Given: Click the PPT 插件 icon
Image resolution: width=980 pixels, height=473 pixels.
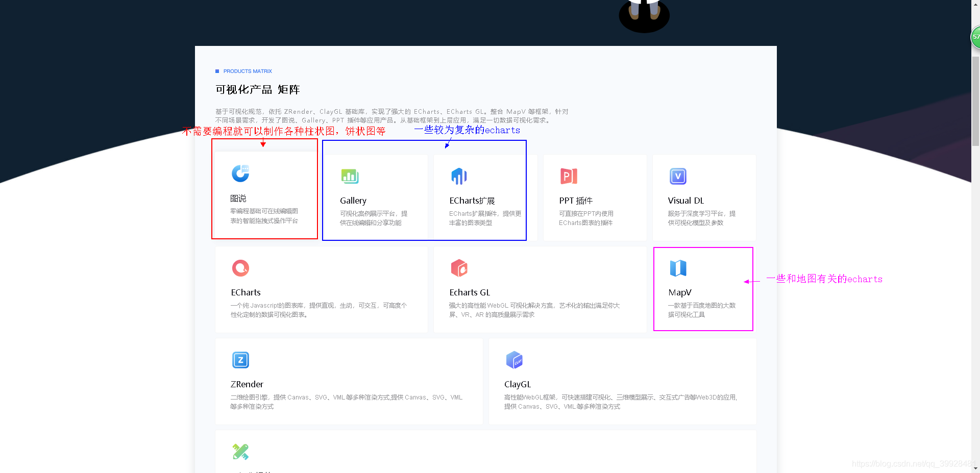Looking at the screenshot, I should point(569,176).
